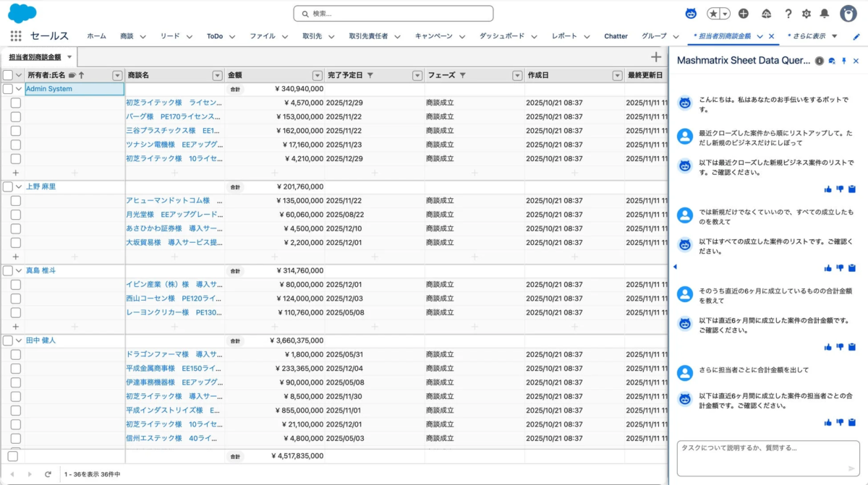
Task: Open the 担当者別商談金額 view dropdown
Action: (x=69, y=56)
